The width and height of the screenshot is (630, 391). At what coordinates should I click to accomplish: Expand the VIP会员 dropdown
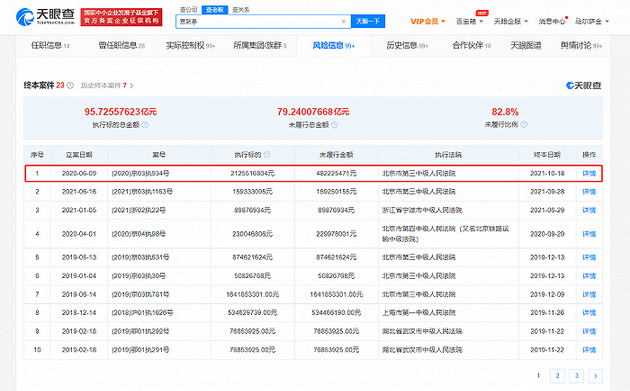point(428,21)
